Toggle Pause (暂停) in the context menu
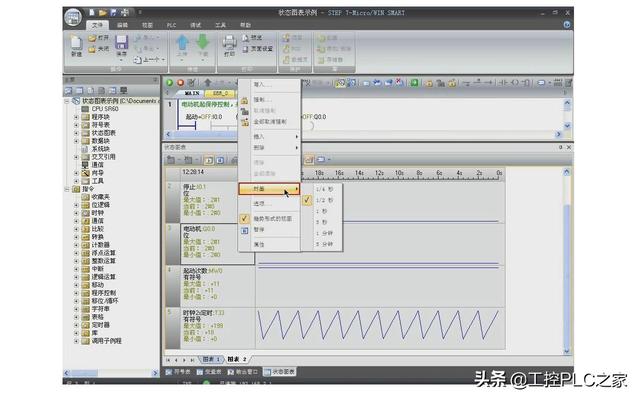This screenshot has height=400, width=640. coord(269,230)
